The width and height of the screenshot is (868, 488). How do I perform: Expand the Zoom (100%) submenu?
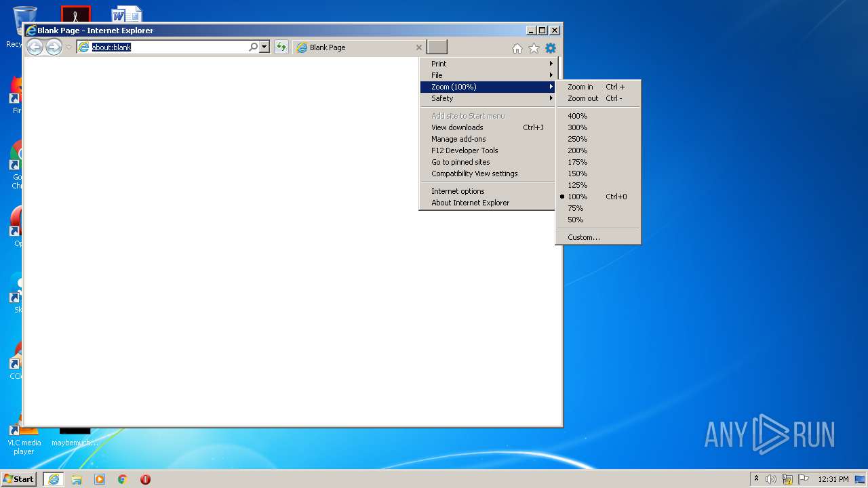488,87
